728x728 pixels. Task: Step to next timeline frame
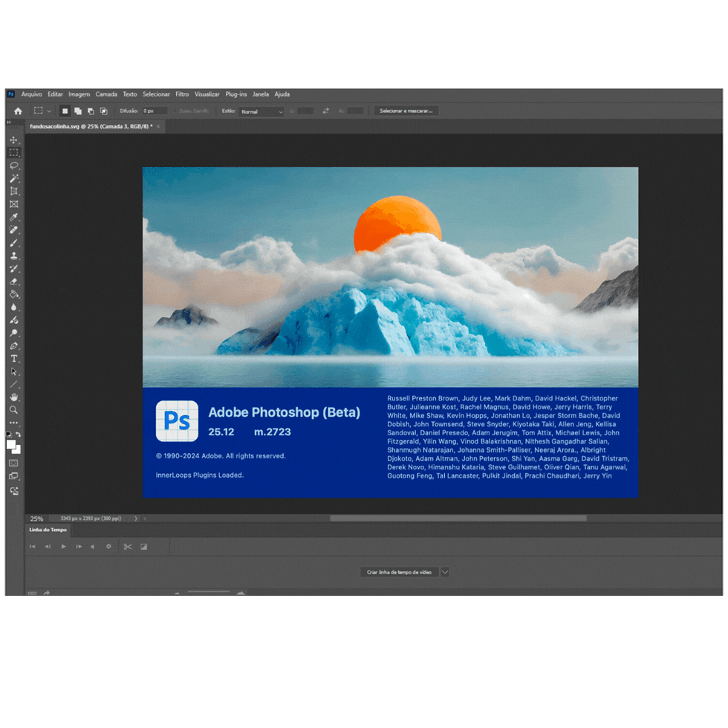point(79,547)
